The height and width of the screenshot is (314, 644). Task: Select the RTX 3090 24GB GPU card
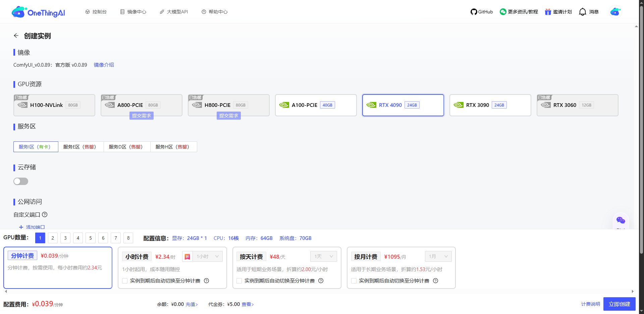[x=490, y=105]
